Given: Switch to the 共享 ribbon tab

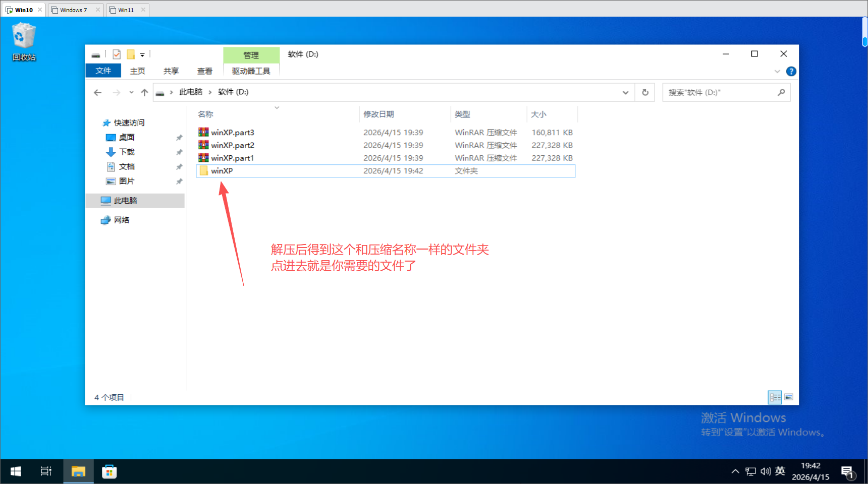Looking at the screenshot, I should 171,71.
